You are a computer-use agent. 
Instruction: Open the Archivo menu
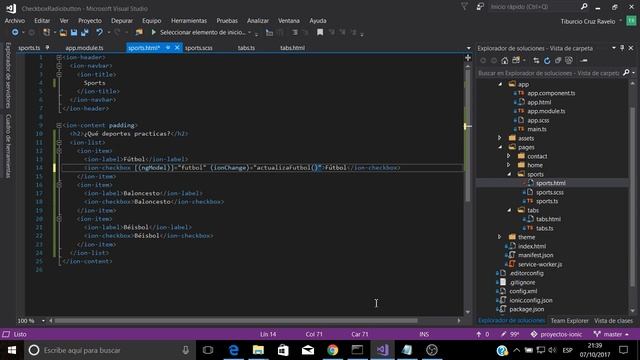[x=15, y=20]
